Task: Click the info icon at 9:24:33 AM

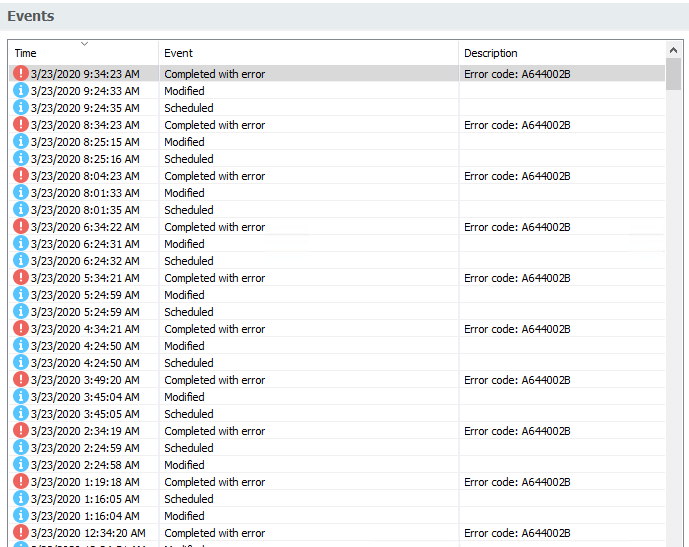Action: (21, 91)
